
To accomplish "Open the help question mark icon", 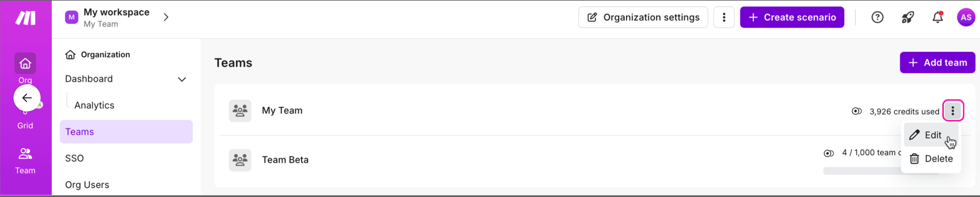I will point(877,18).
